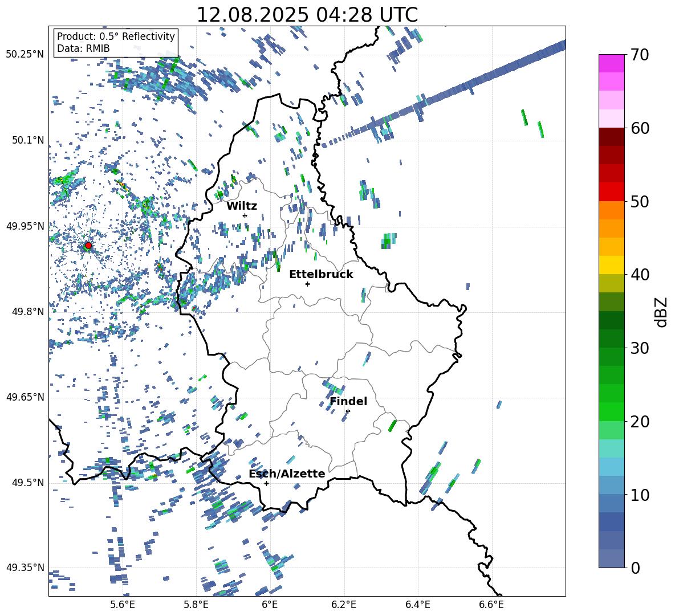Click the 60 tick on colorbar
This screenshot has height=616, width=675.
(x=640, y=128)
